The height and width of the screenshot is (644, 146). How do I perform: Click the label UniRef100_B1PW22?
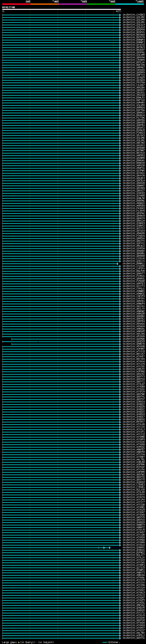[134, 552]
